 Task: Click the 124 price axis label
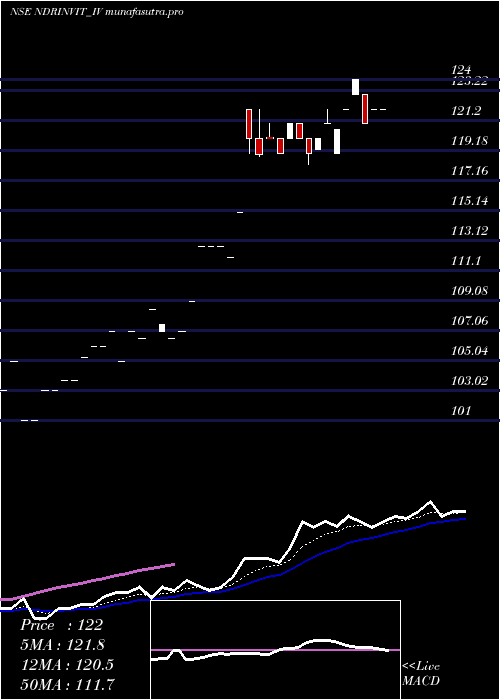point(461,70)
